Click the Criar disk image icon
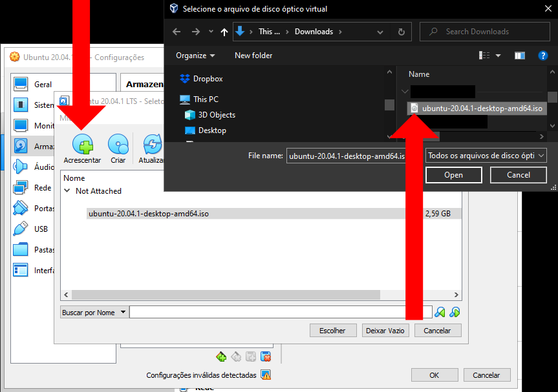The image size is (558, 392). (x=118, y=144)
